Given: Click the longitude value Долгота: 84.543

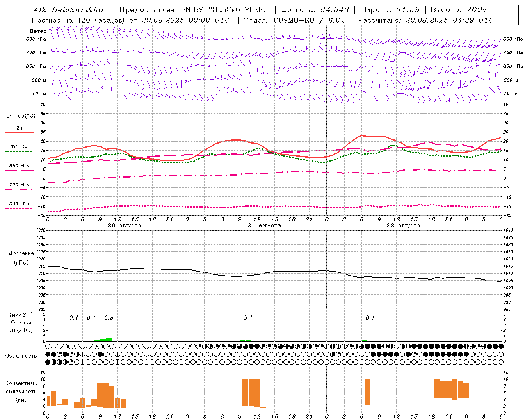Looking at the screenshot, I should tap(315, 10).
